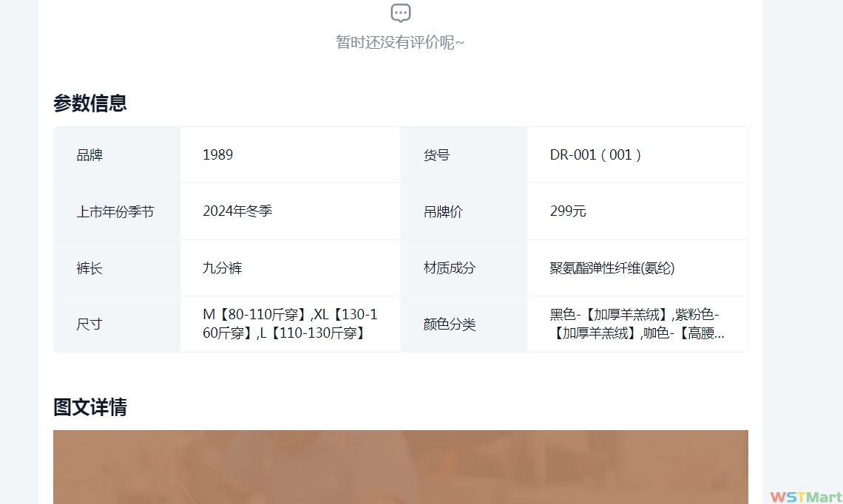Click the '暂时还没有评价呢~' empty reviews text
Screen dimensions: 843x504
pyautogui.click(x=400, y=42)
